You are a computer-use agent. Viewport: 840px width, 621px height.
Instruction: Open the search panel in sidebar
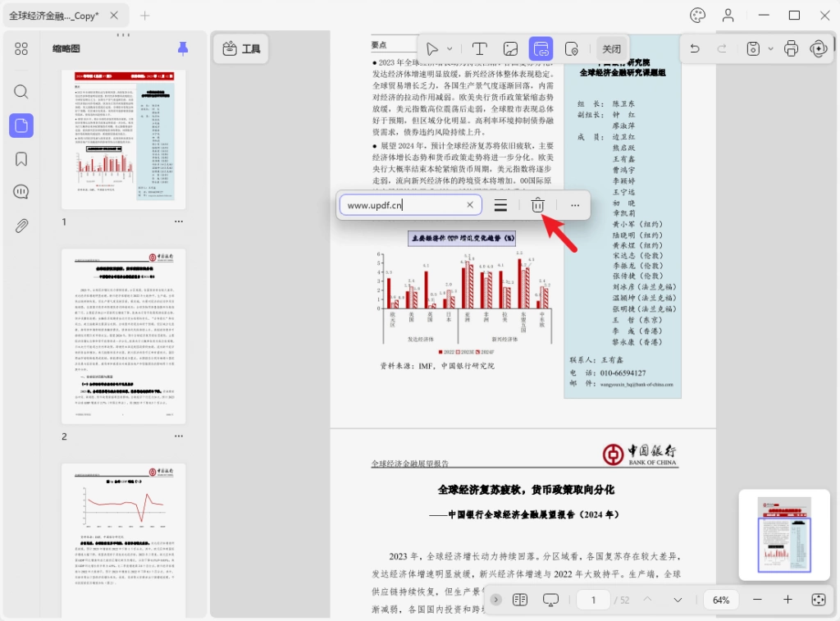pos(21,92)
